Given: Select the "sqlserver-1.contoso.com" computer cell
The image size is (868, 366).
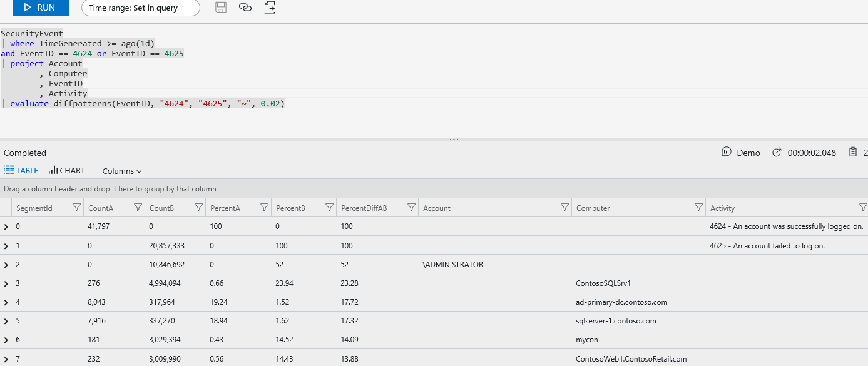Looking at the screenshot, I should [x=616, y=321].
